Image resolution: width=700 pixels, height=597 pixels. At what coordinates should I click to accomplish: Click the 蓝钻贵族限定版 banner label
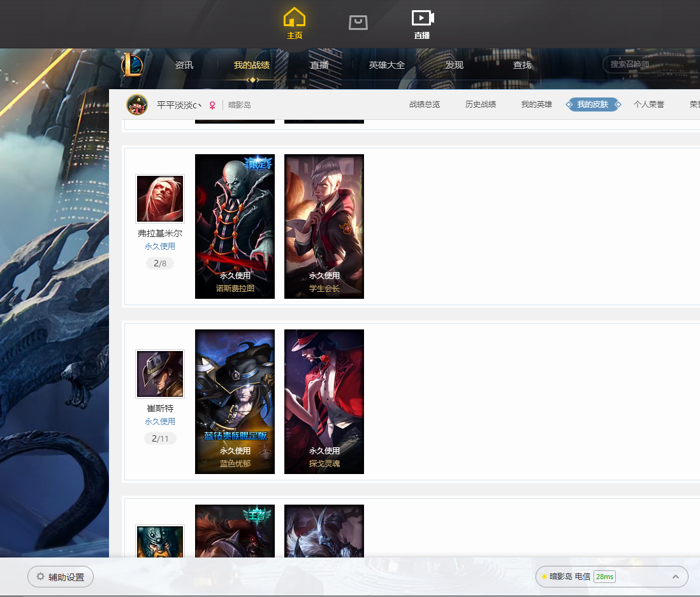pyautogui.click(x=235, y=435)
